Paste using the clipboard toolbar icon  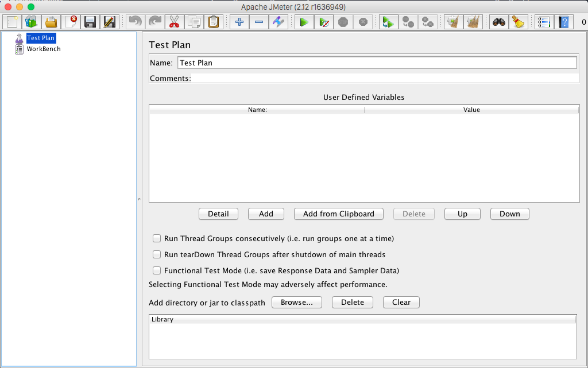pos(214,22)
